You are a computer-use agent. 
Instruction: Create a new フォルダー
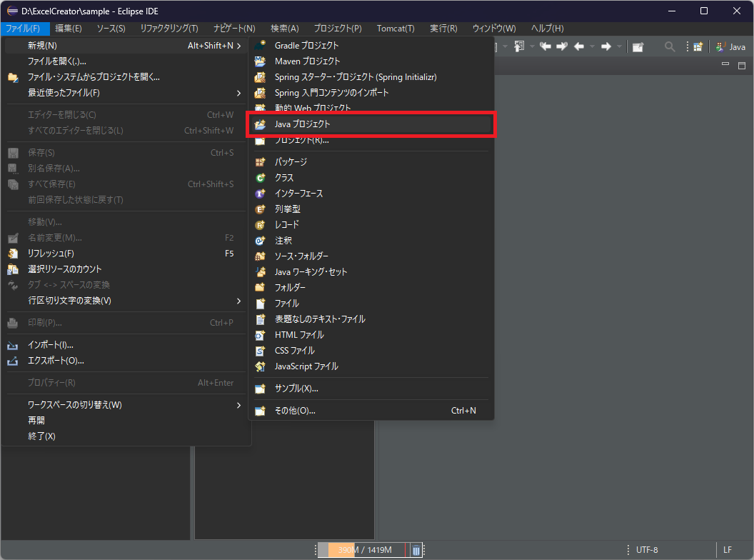click(371, 288)
